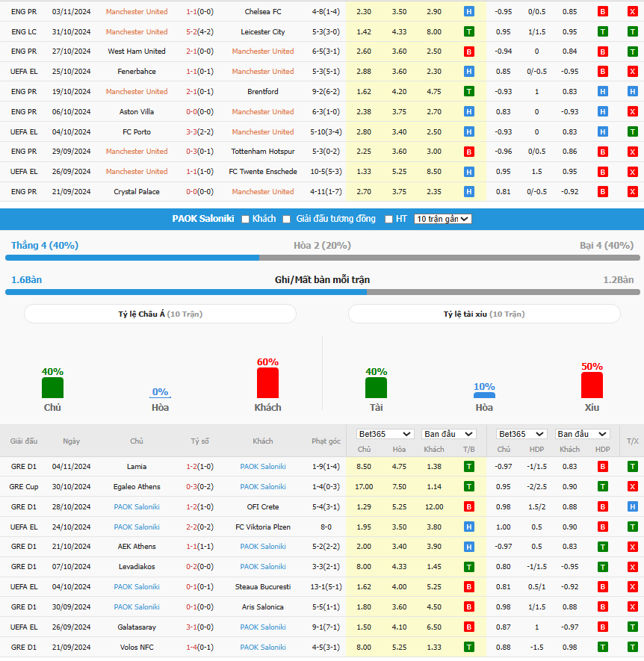This screenshot has height=661, width=644.
Task: Click the blue H badge in OFI Crete row
Action: [x=632, y=506]
